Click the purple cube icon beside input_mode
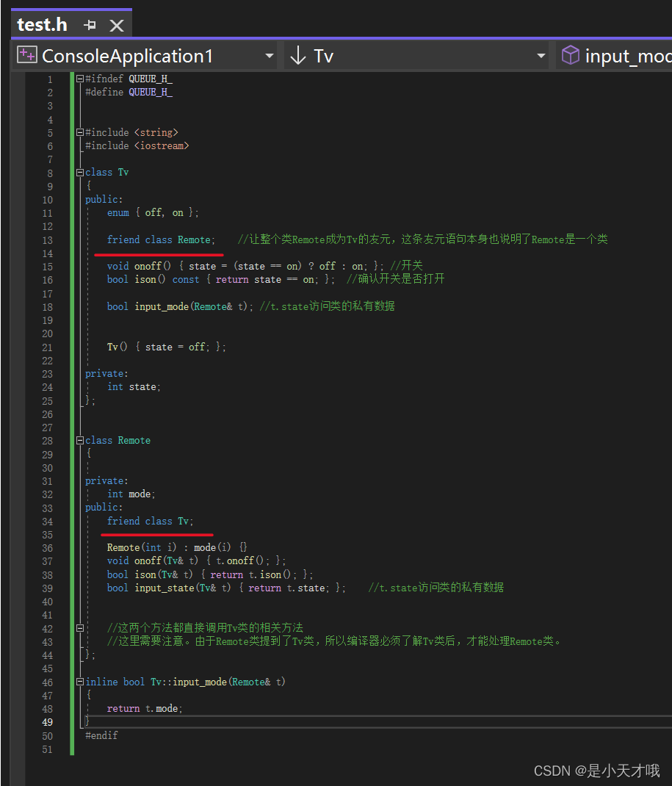672x786 pixels. [x=571, y=55]
